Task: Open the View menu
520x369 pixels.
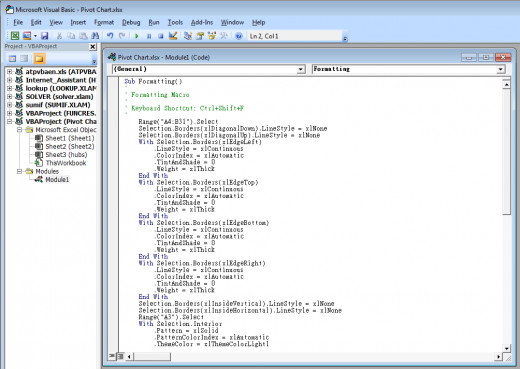Action: click(56, 22)
